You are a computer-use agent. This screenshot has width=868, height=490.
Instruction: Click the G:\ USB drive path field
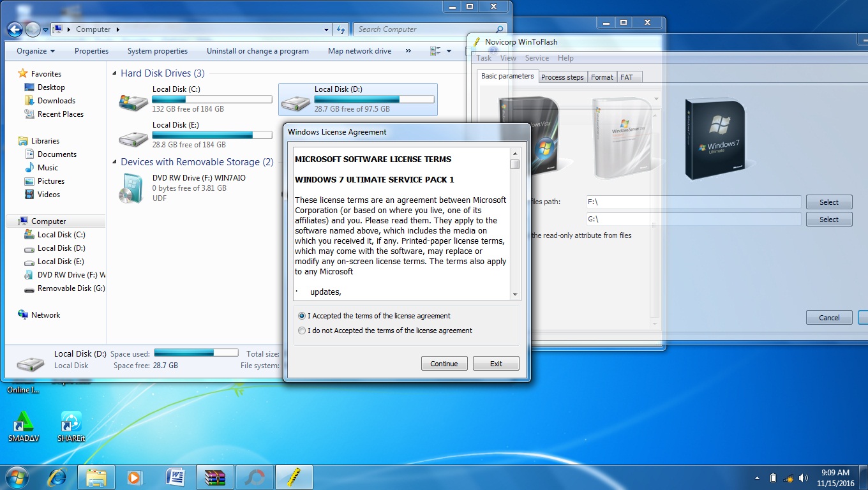click(x=692, y=219)
